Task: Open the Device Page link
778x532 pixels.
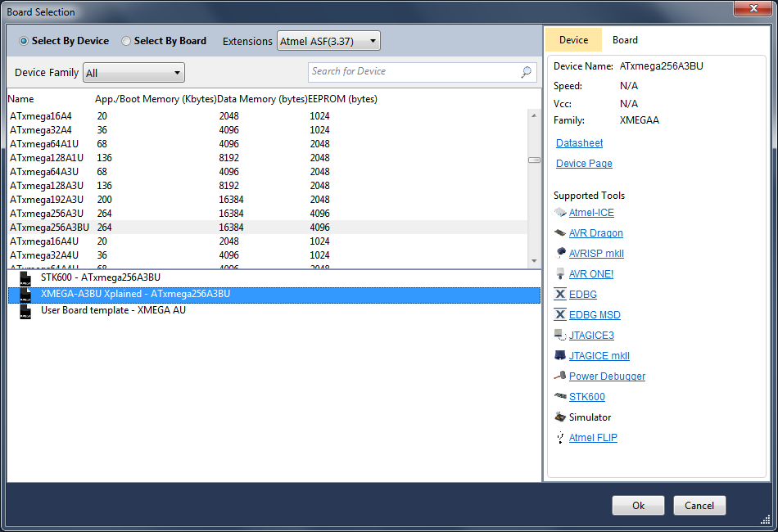Action: click(x=584, y=163)
